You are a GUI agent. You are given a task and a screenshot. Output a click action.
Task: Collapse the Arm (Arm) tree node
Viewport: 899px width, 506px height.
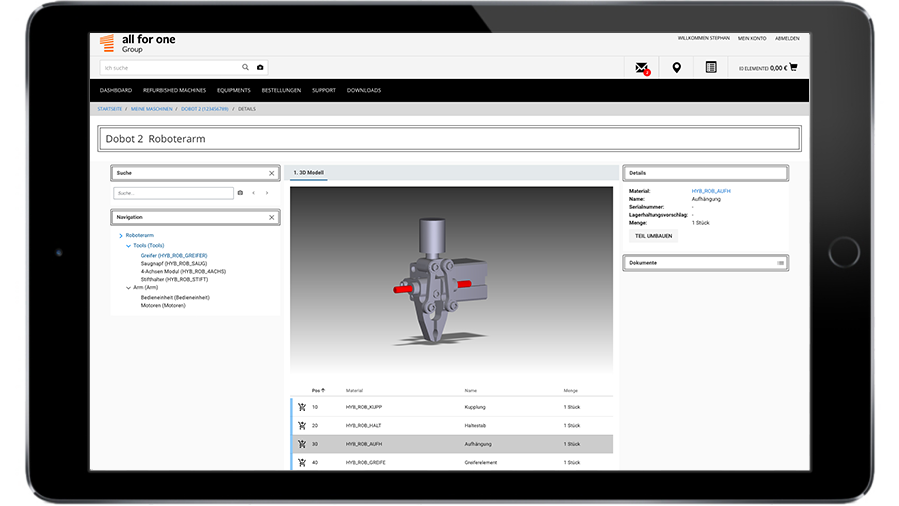coord(129,287)
